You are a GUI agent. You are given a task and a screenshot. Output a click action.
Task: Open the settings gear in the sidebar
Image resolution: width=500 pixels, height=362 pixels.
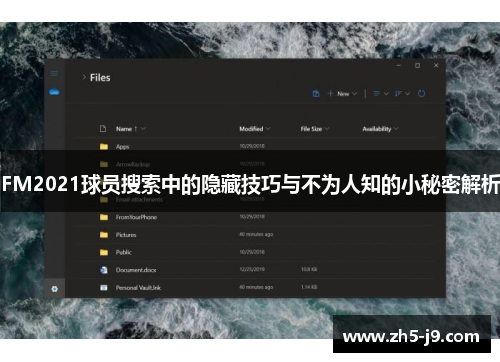(55, 289)
